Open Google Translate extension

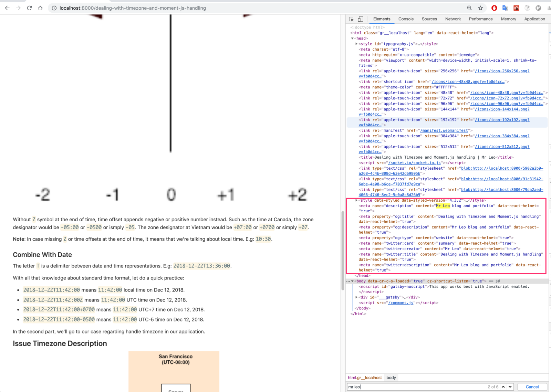point(505,8)
